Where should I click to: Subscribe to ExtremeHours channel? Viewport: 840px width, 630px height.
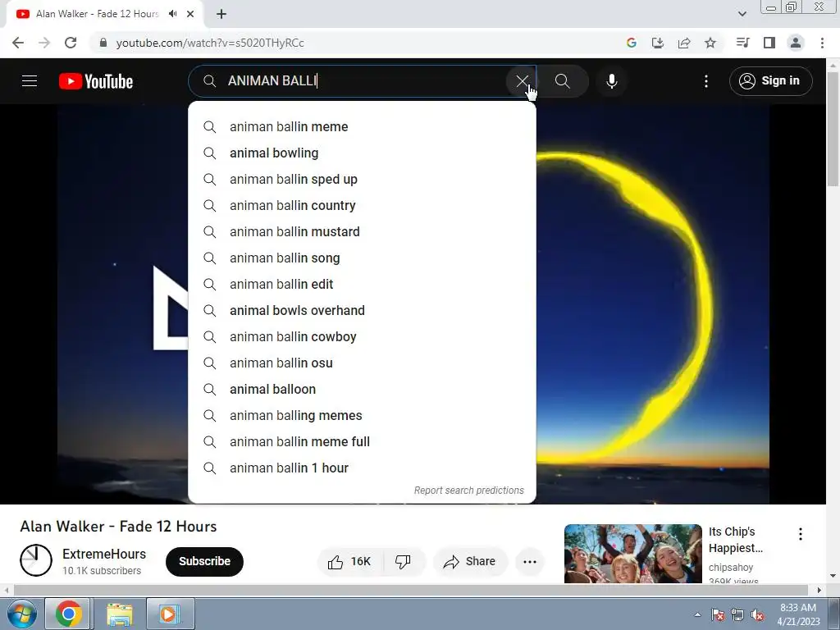pyautogui.click(x=204, y=561)
